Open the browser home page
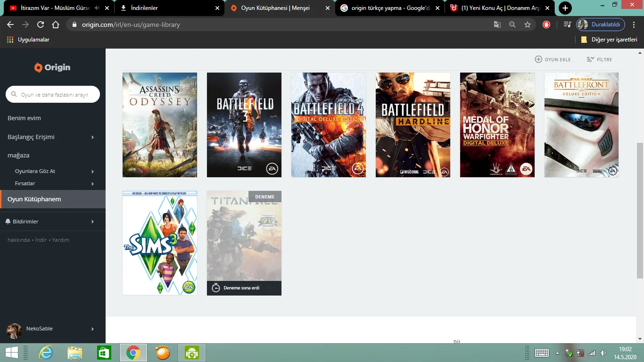644x362 pixels. pos(56,25)
